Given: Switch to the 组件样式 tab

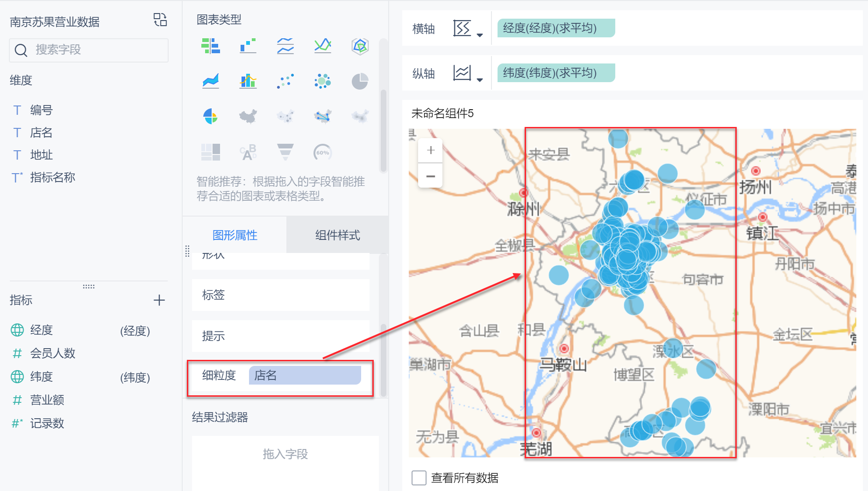Looking at the screenshot, I should 337,235.
